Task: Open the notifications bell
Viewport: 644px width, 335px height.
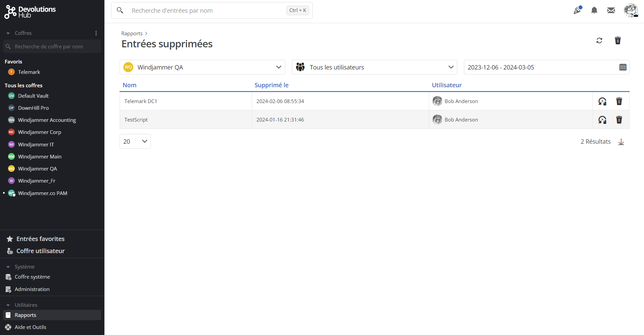Action: [x=594, y=10]
